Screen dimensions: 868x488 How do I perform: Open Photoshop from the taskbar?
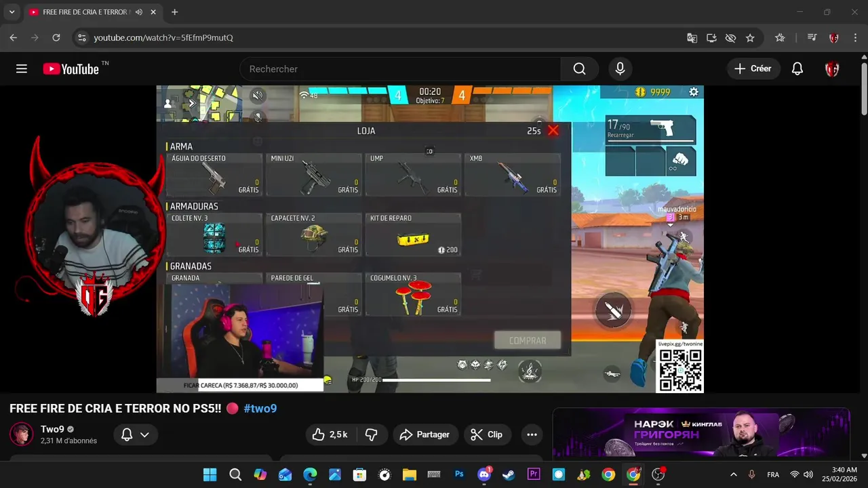pyautogui.click(x=459, y=474)
